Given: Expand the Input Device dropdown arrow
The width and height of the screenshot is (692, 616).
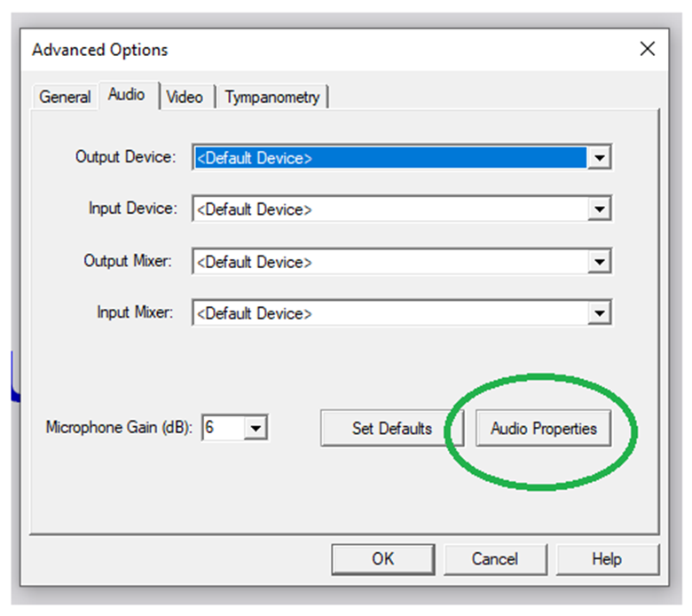Looking at the screenshot, I should click(x=600, y=210).
